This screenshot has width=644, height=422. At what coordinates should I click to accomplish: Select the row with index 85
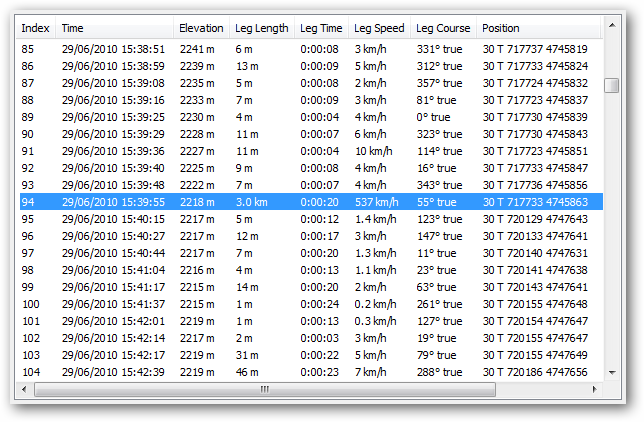tap(300, 48)
